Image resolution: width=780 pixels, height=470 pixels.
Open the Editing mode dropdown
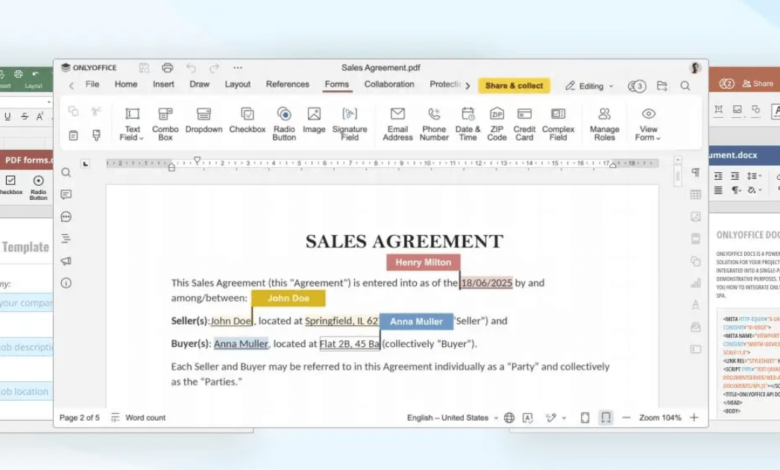click(x=589, y=86)
